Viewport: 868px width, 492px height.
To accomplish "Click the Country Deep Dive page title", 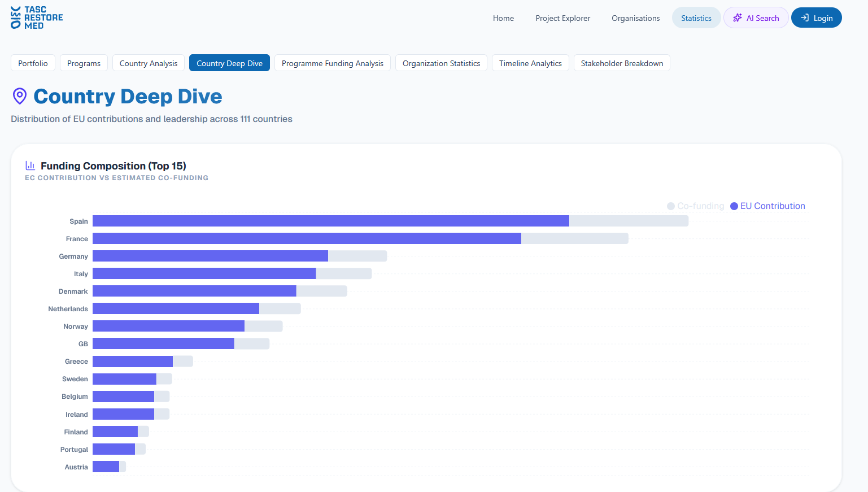I will pyautogui.click(x=128, y=97).
